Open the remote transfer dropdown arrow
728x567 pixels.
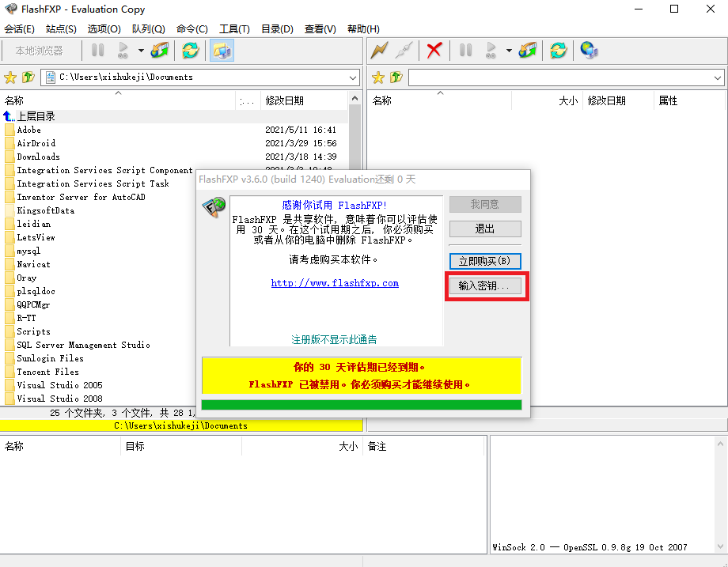point(509,51)
